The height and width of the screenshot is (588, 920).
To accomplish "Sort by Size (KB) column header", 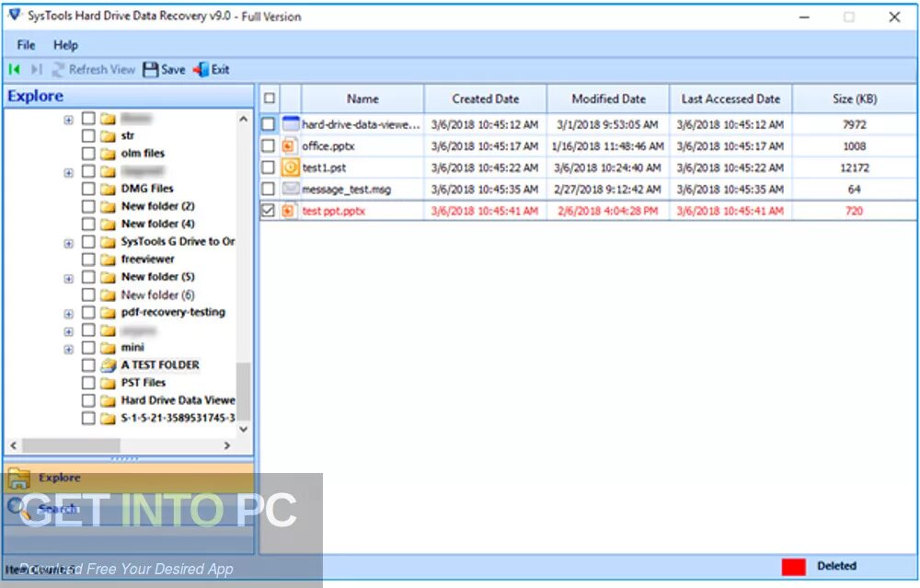I will [855, 98].
